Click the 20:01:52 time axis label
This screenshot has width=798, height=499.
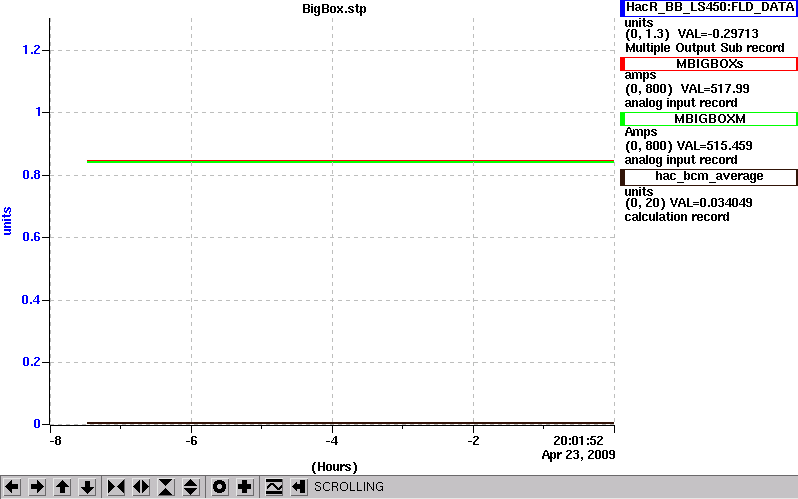pos(578,440)
